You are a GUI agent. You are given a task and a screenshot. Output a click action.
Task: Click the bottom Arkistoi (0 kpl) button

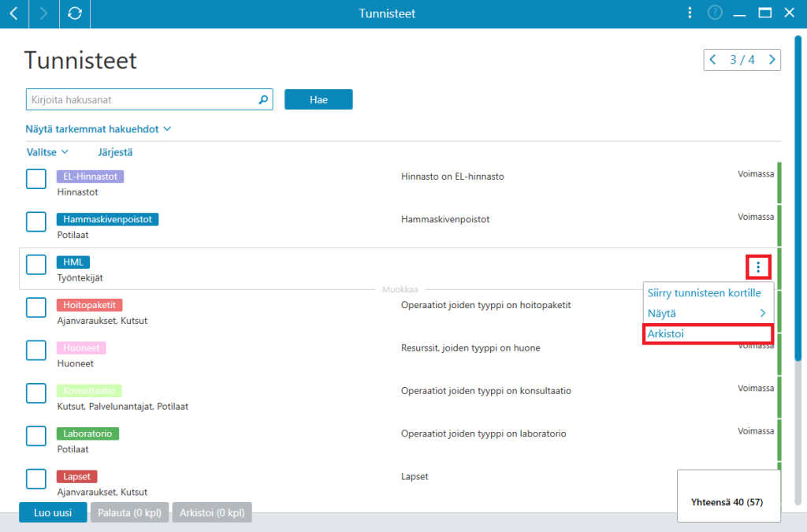pos(212,512)
